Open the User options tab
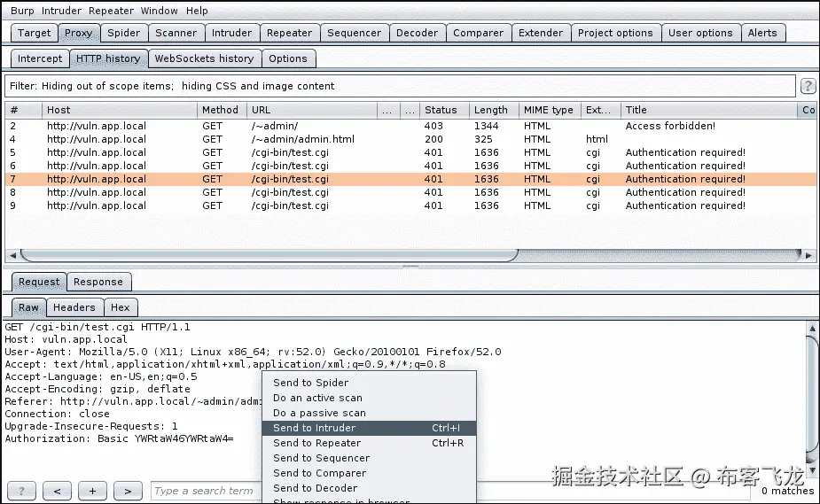 700,33
